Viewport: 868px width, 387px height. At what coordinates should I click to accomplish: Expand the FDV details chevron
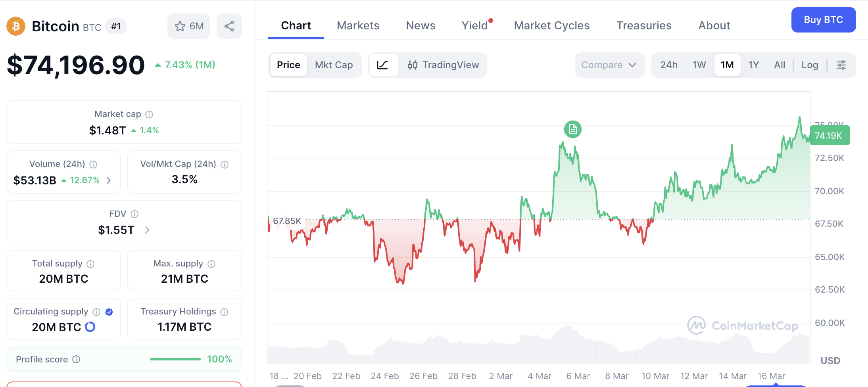click(147, 230)
